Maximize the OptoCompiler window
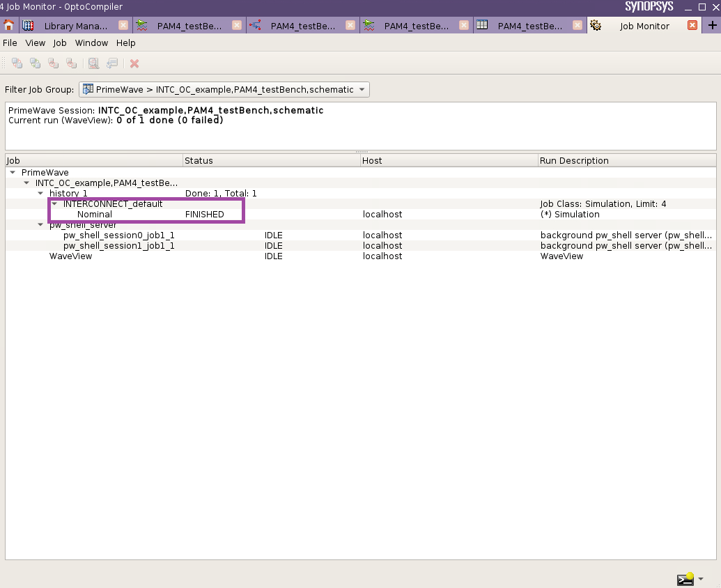Screen dimensions: 721x588 [x=702, y=7]
